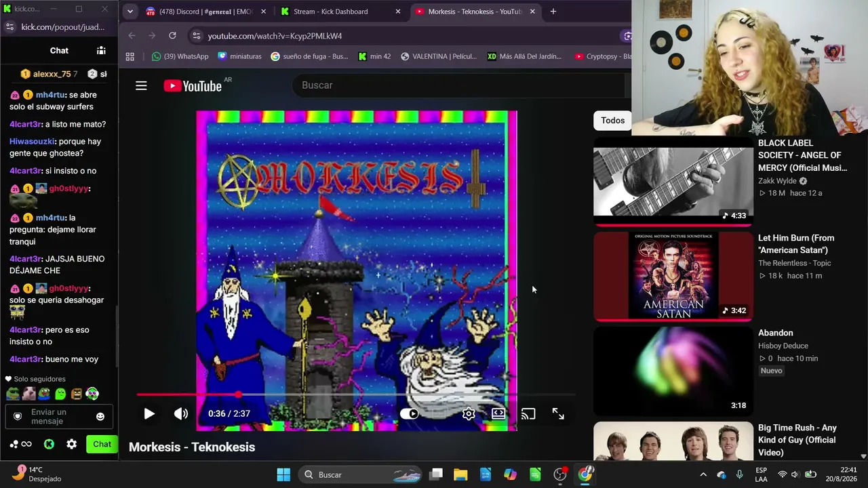The width and height of the screenshot is (868, 488).
Task: Click the YouTube search box
Action: coord(458,85)
